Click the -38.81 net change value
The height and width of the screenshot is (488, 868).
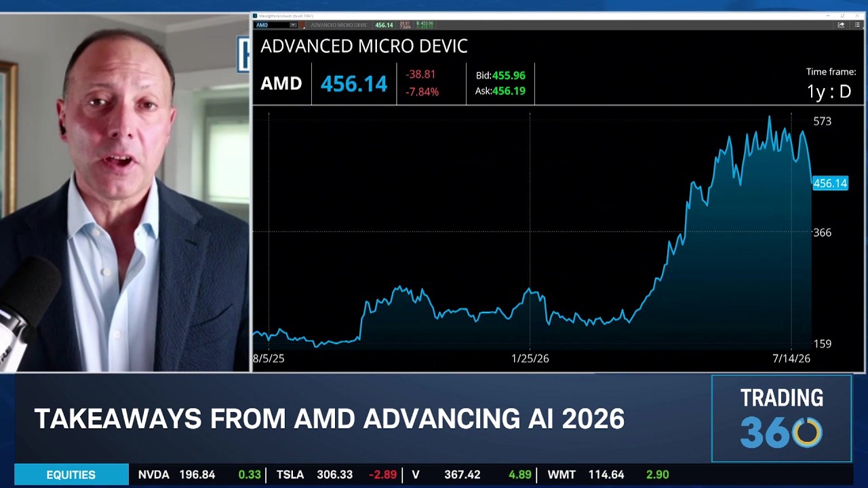(x=420, y=75)
